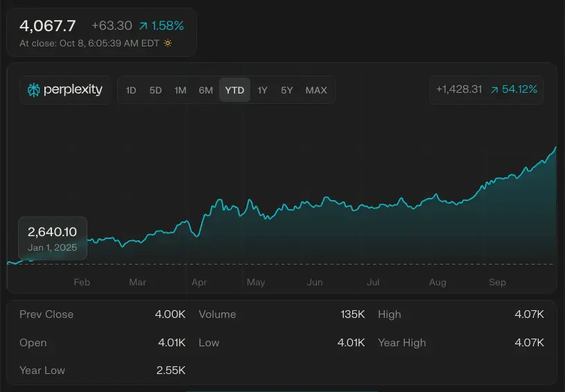Show MAX price history
Viewport: 565px width, 392px height.
click(x=316, y=90)
